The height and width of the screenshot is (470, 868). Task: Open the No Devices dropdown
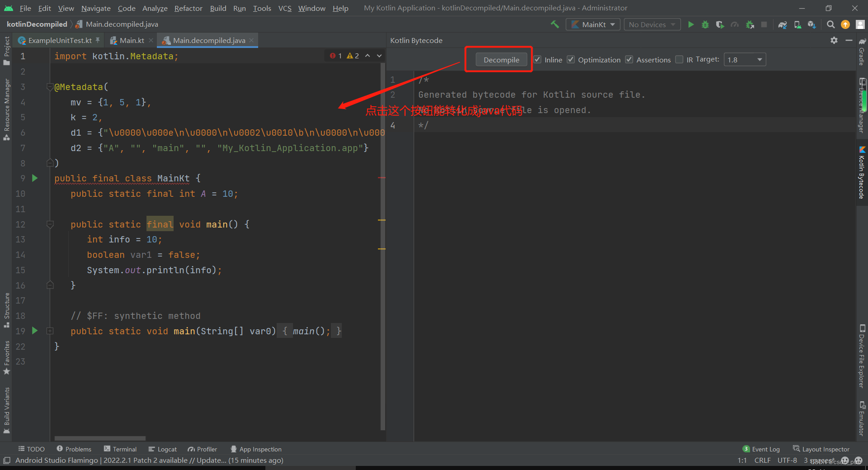pos(652,24)
